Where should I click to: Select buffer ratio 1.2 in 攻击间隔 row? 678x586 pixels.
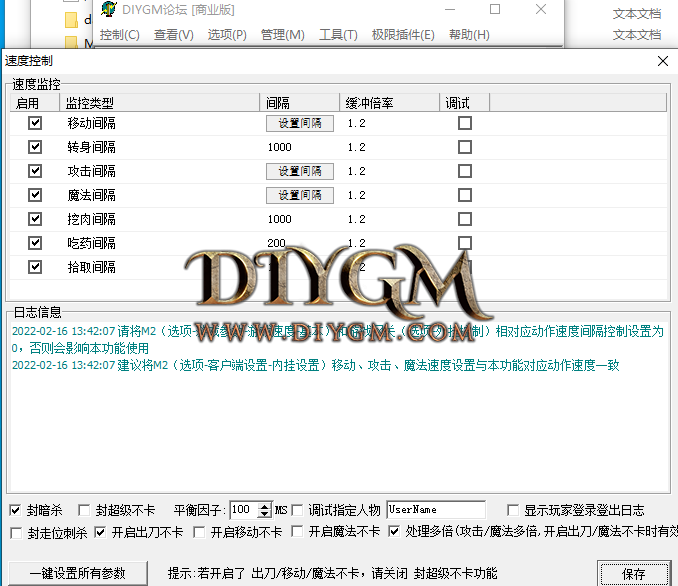[357, 171]
